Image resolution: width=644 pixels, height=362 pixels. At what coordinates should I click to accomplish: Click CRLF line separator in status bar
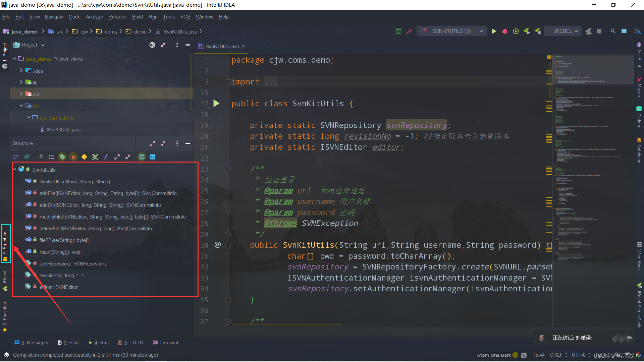558,355
